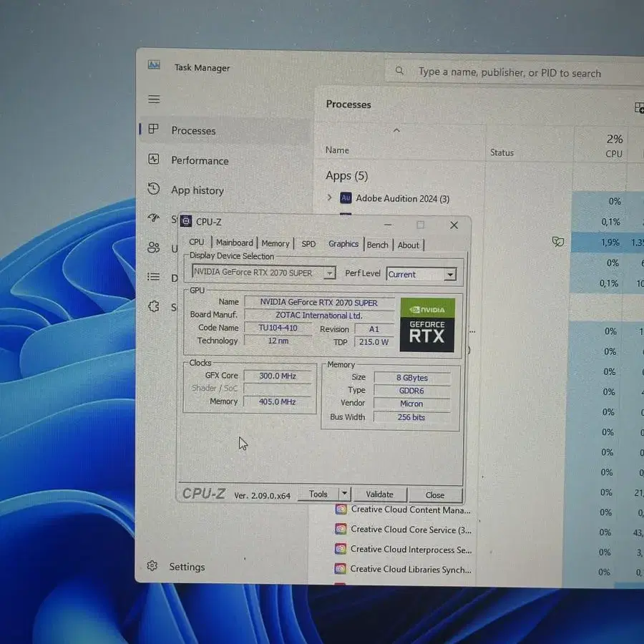Click the Details list icon in sidebar
This screenshot has height=644, width=644.
[x=154, y=277]
